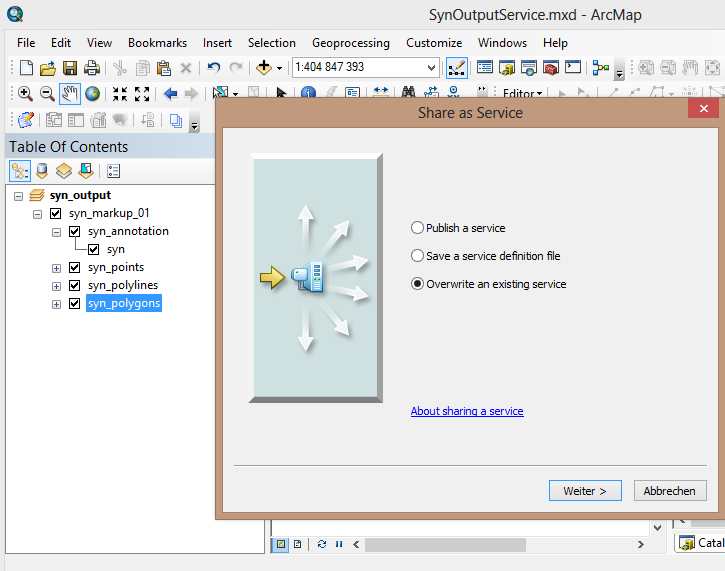Select the Pan hand tool

click(70, 94)
